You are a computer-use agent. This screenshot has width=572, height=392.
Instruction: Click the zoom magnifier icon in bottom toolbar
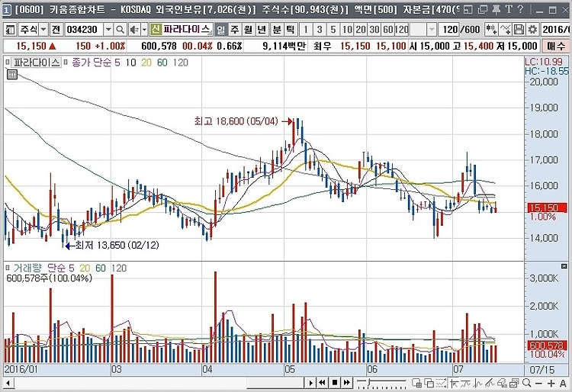(527, 383)
